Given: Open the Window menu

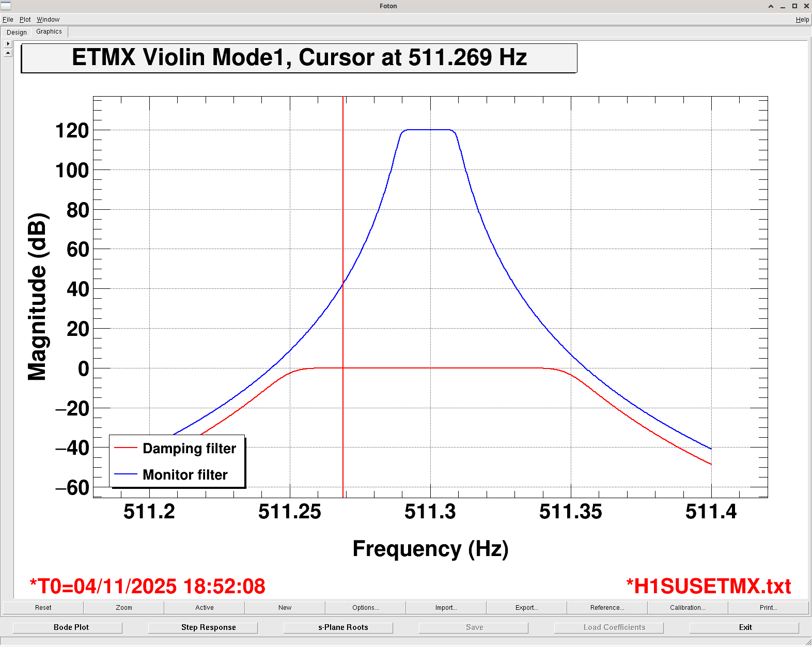Looking at the screenshot, I should pos(48,20).
